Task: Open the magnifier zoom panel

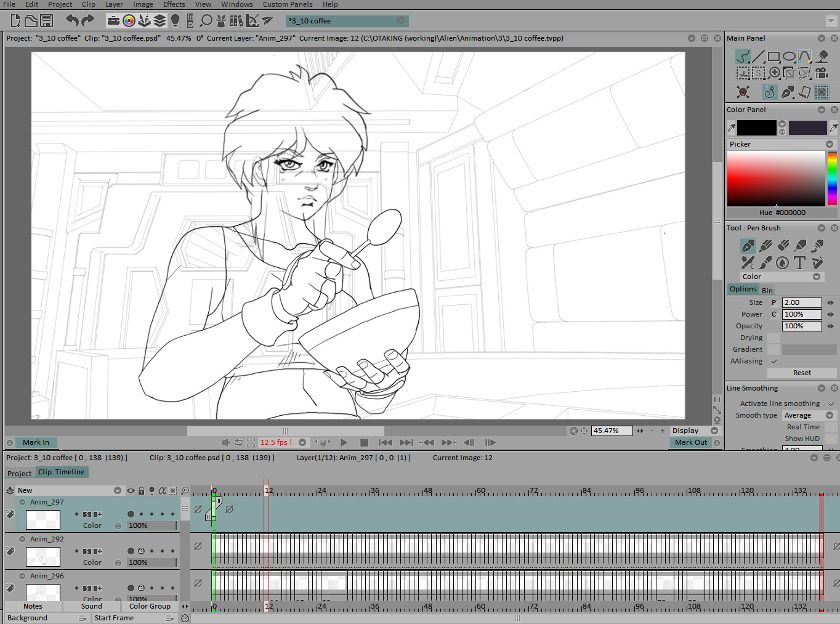Action: 206,21
